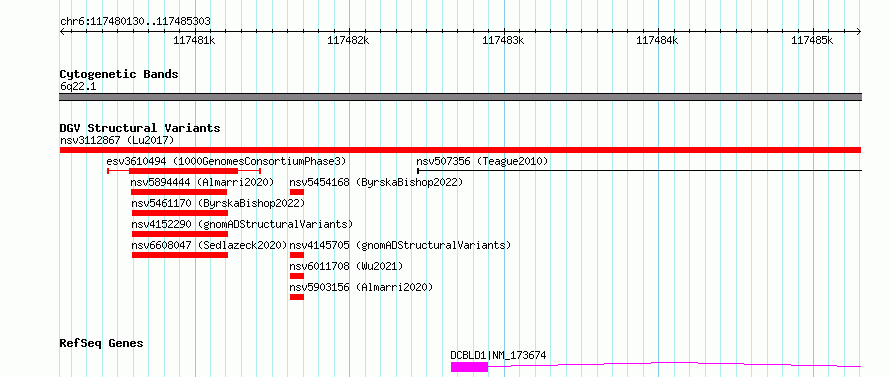Click the nsv507356 black variant line
This screenshot has width=890, height=377.
point(639,170)
